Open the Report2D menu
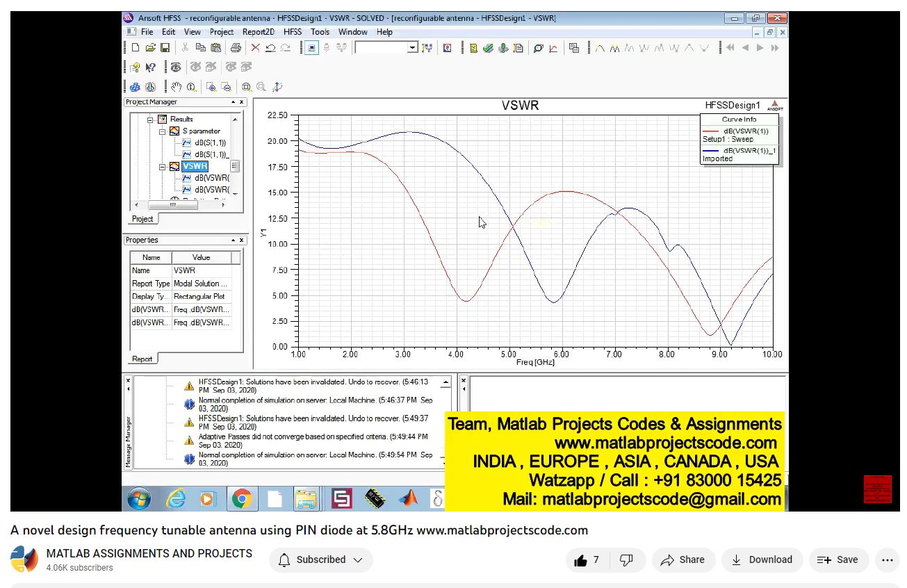Screen dimensions: 907x588 (258, 32)
